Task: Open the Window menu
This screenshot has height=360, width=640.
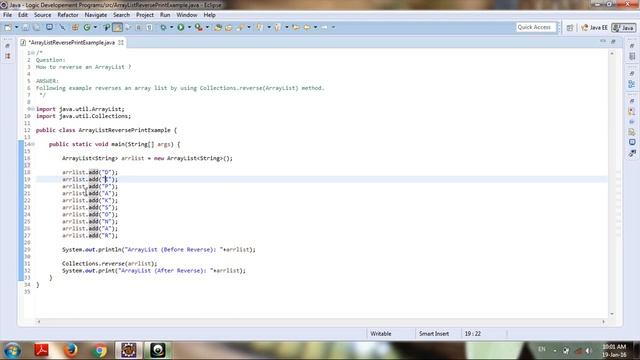Action: tap(187, 15)
